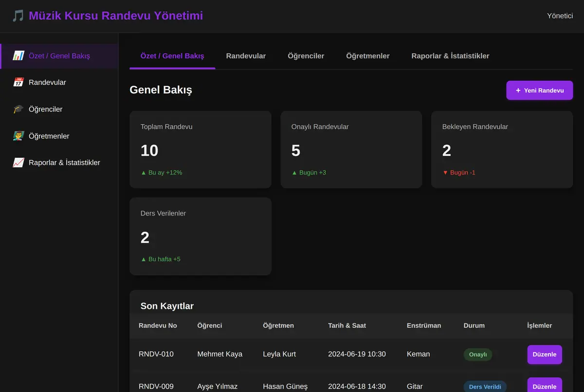Click the Ders Verildi status badge
Viewport: 584px width, 392px height.
click(485, 387)
